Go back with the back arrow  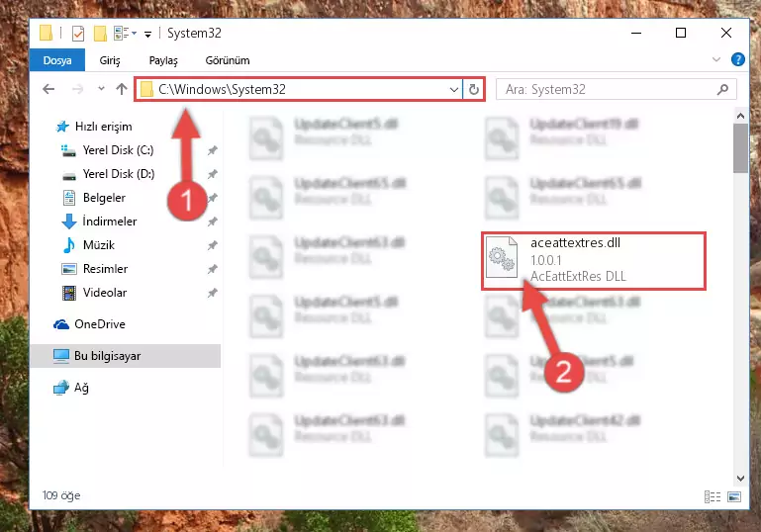pos(48,89)
